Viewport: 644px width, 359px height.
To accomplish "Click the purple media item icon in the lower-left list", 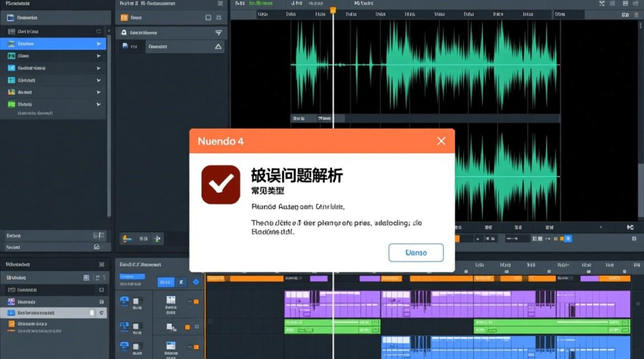I will 11,302.
